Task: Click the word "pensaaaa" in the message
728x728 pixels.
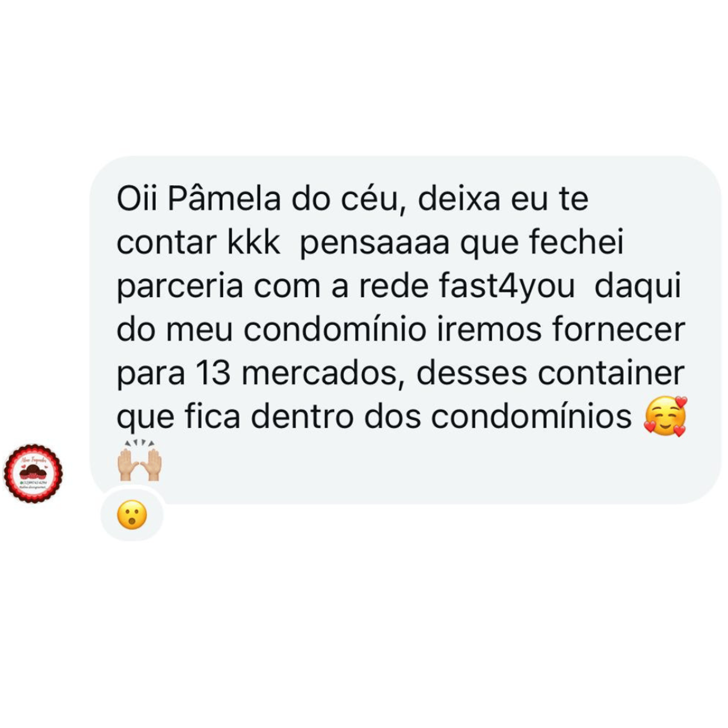Action: 374,244
